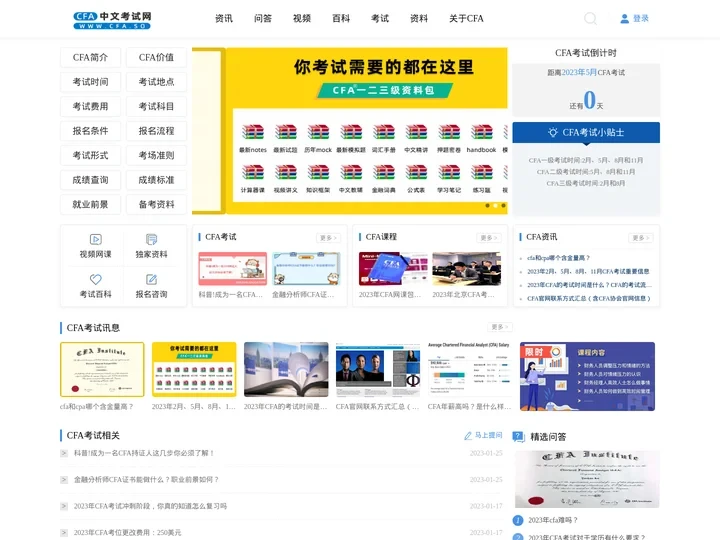Open article 2023年CFA考试冲刺阶段 in list
The image size is (720, 540).
(x=150, y=506)
